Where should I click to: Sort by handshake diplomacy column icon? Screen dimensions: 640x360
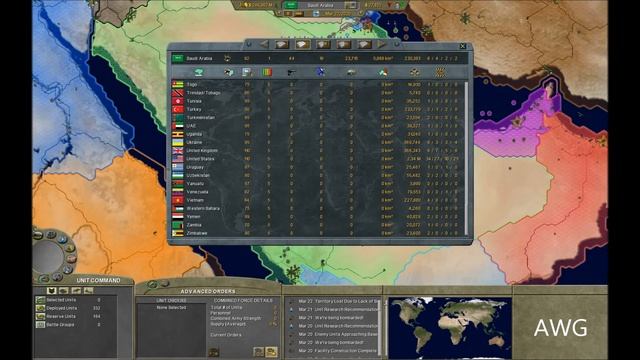(199, 72)
